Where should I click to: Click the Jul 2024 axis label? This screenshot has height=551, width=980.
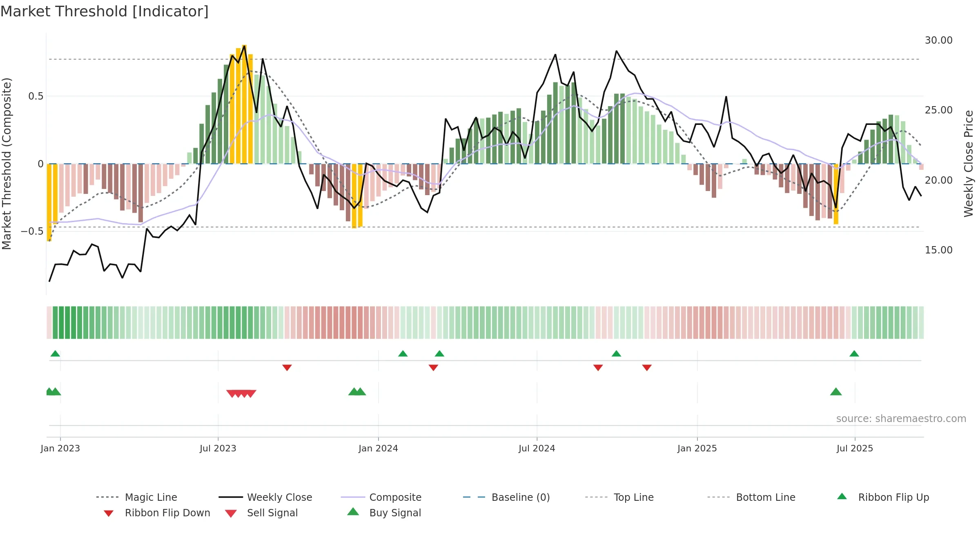pos(537,449)
